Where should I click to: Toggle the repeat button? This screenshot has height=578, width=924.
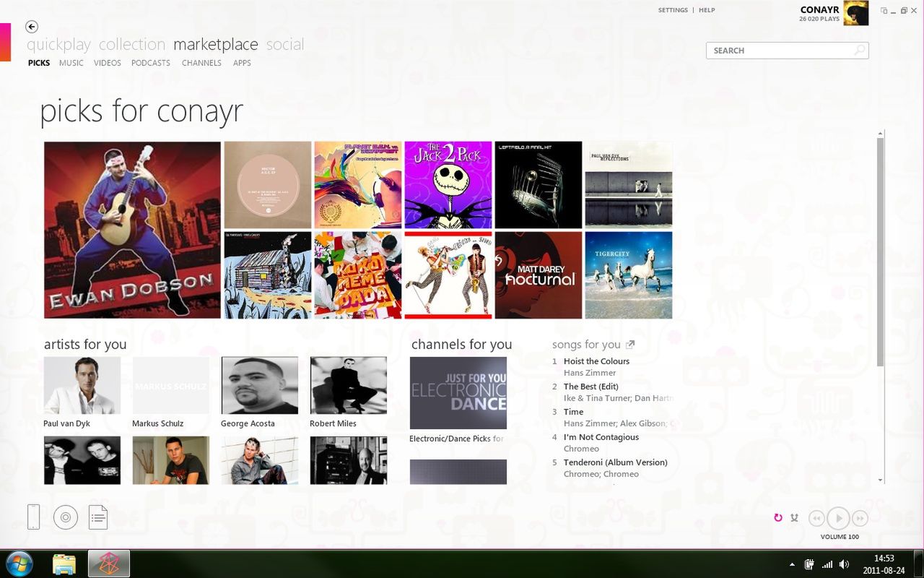(x=778, y=518)
